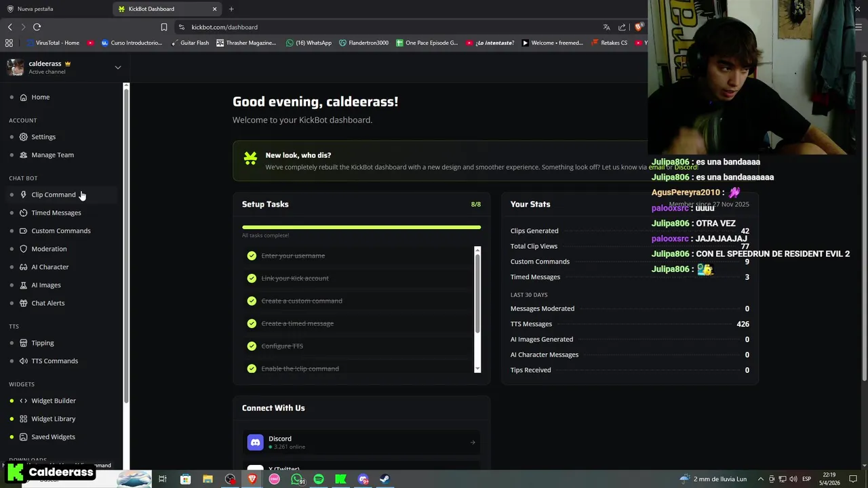868x488 pixels.
Task: Open Custom Commands in the sidebar
Action: (61, 230)
